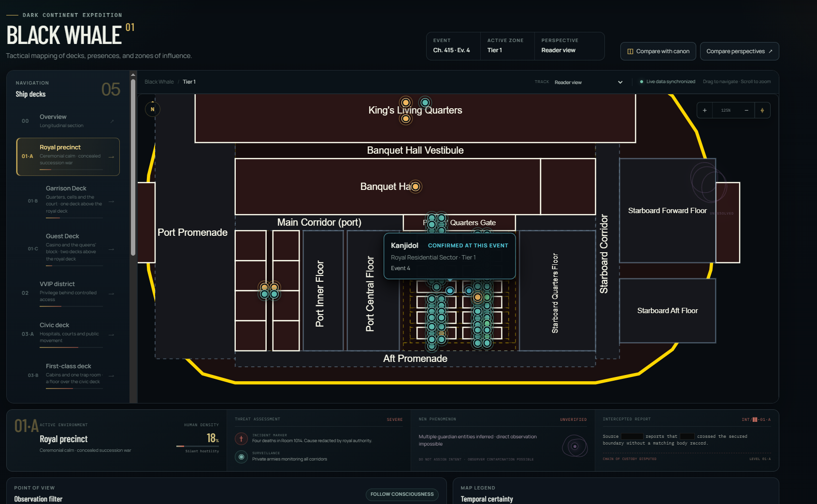Click the Port Central Floor room

click(373, 290)
